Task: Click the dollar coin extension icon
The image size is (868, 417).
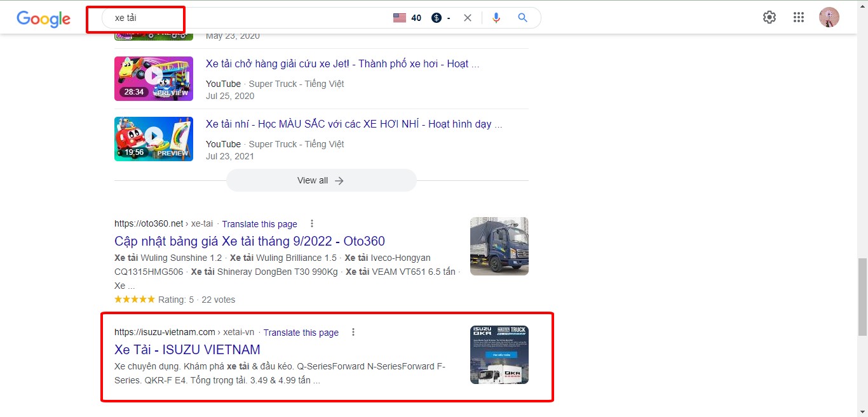Action: [x=437, y=18]
